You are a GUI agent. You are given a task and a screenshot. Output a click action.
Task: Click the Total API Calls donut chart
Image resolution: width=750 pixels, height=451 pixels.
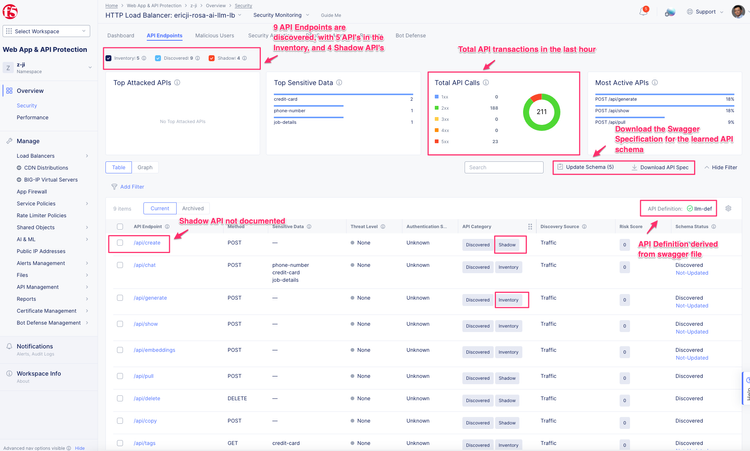(541, 112)
